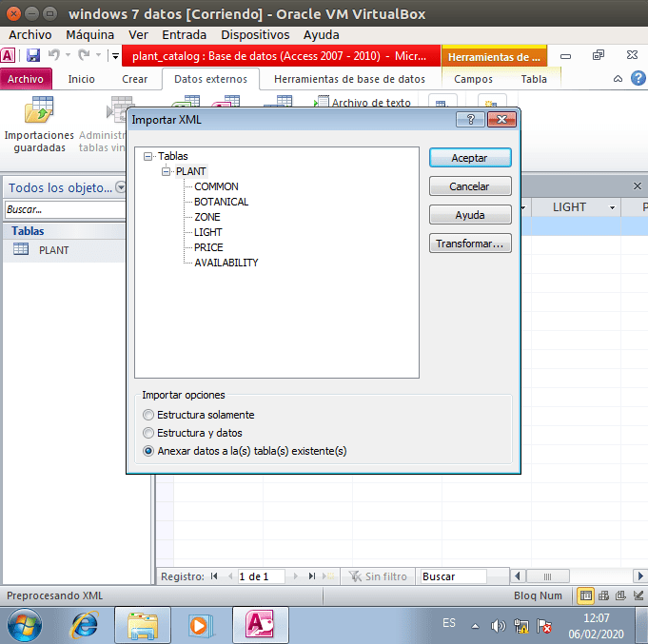Select the BOTANICAL item in the tree

click(221, 202)
